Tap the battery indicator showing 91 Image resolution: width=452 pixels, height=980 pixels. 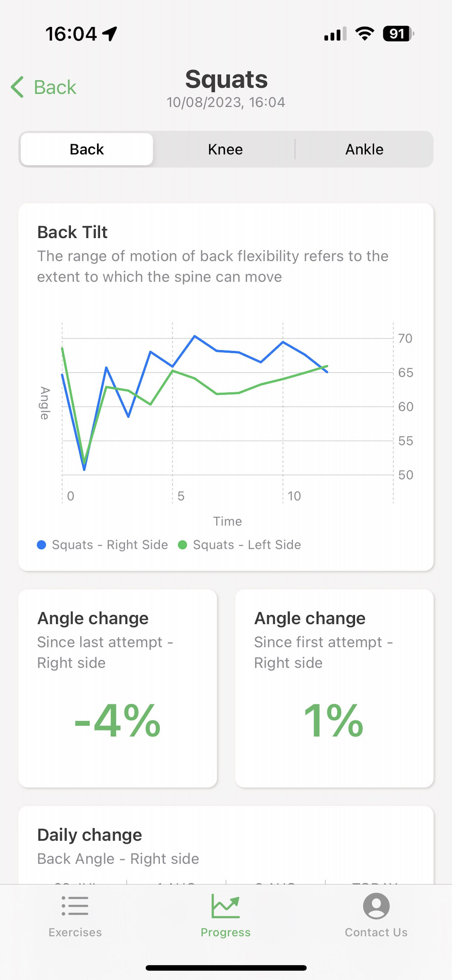pos(398,34)
